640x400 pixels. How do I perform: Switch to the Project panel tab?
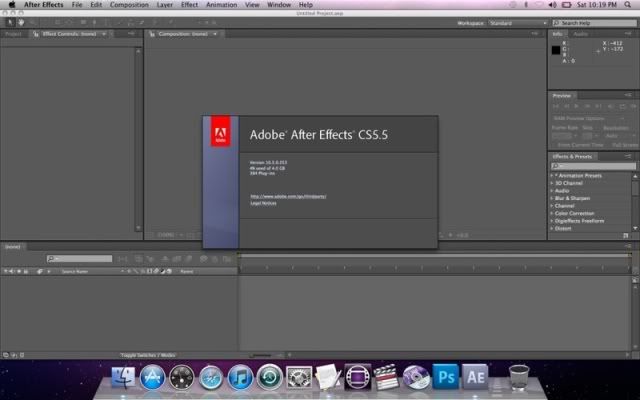pos(13,34)
